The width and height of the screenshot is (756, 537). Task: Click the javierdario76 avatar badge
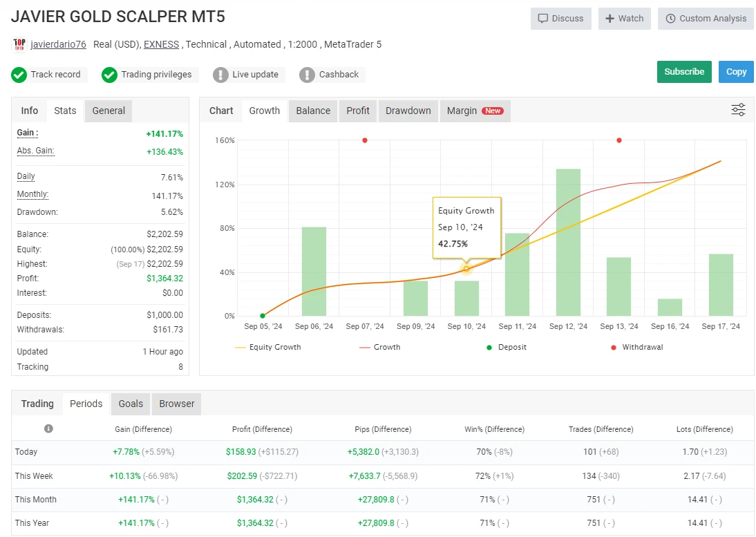[19, 45]
